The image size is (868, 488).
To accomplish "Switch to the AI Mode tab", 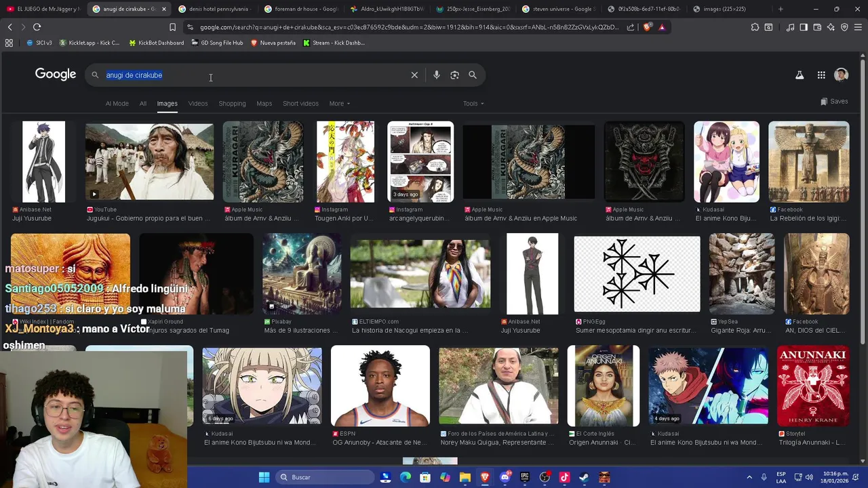I will tap(117, 104).
